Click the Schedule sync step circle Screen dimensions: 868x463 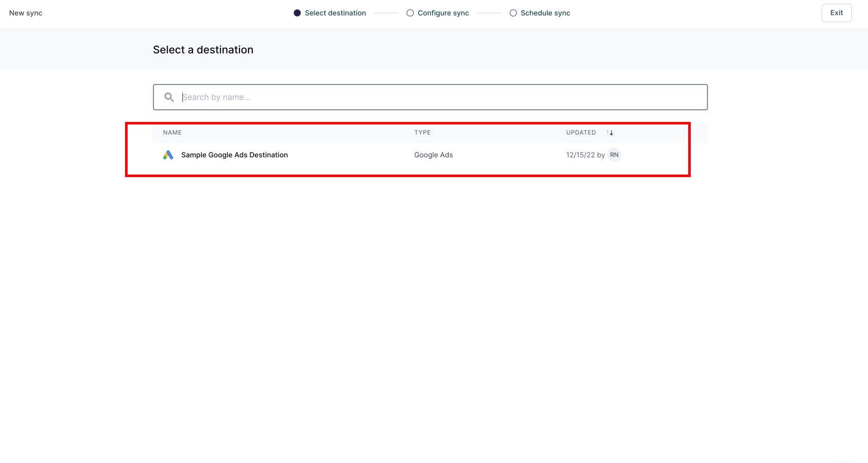pos(513,13)
